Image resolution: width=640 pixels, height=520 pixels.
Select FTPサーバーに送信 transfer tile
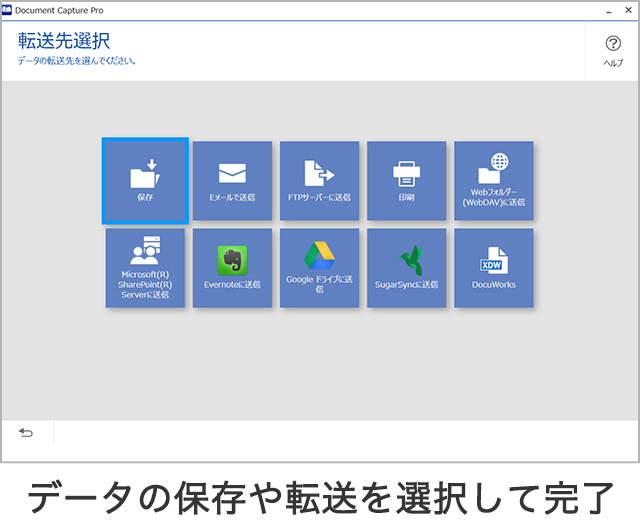coord(319,181)
